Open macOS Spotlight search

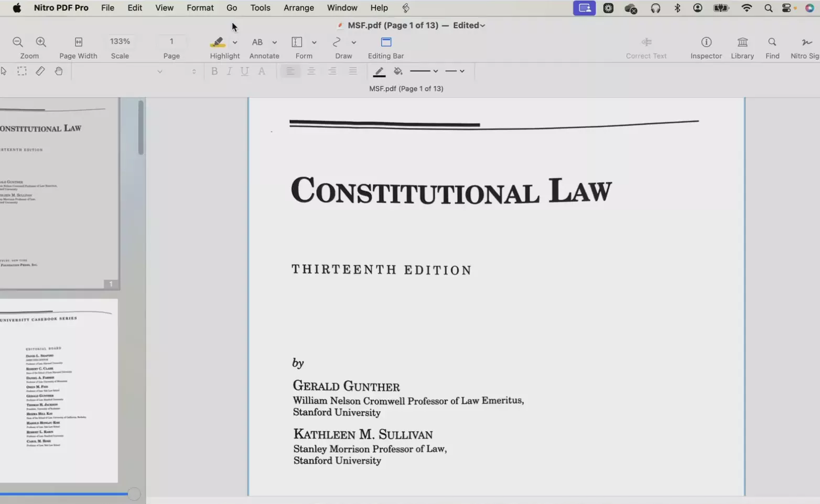[x=768, y=8]
